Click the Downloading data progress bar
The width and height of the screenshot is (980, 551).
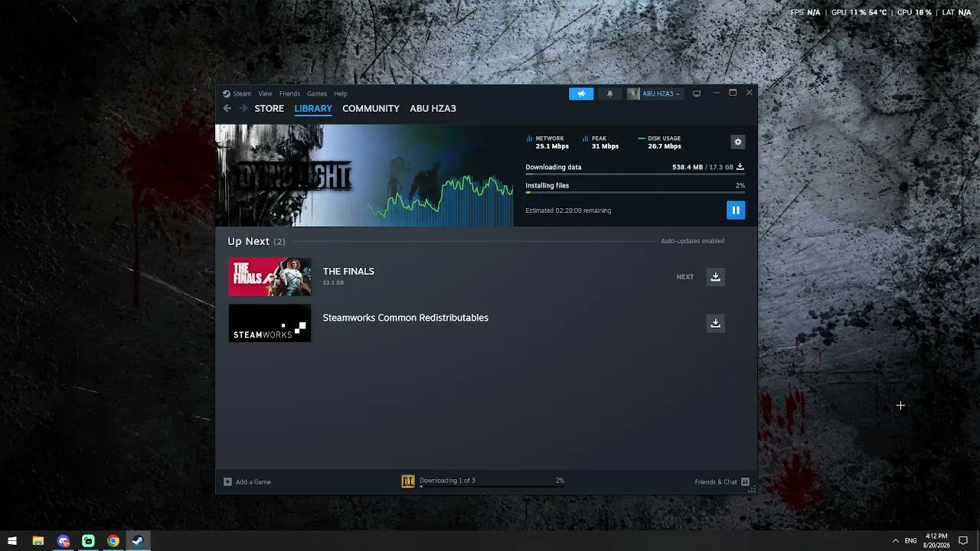click(635, 174)
